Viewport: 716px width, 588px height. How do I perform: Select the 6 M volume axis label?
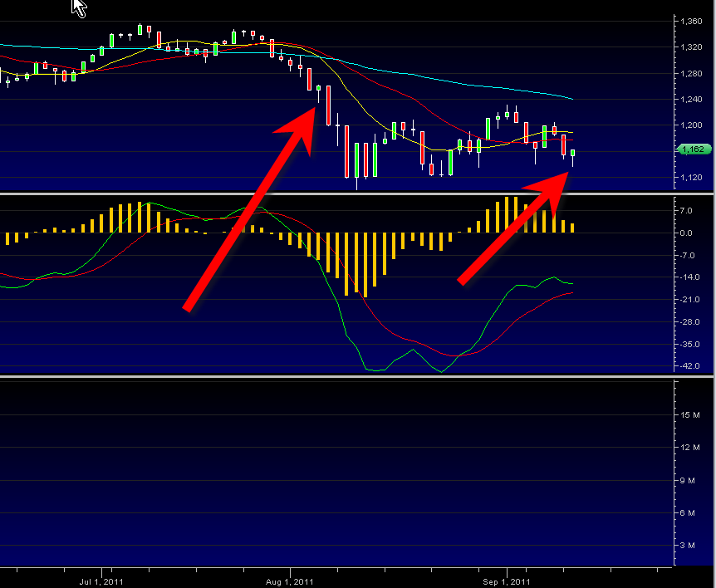[688, 513]
